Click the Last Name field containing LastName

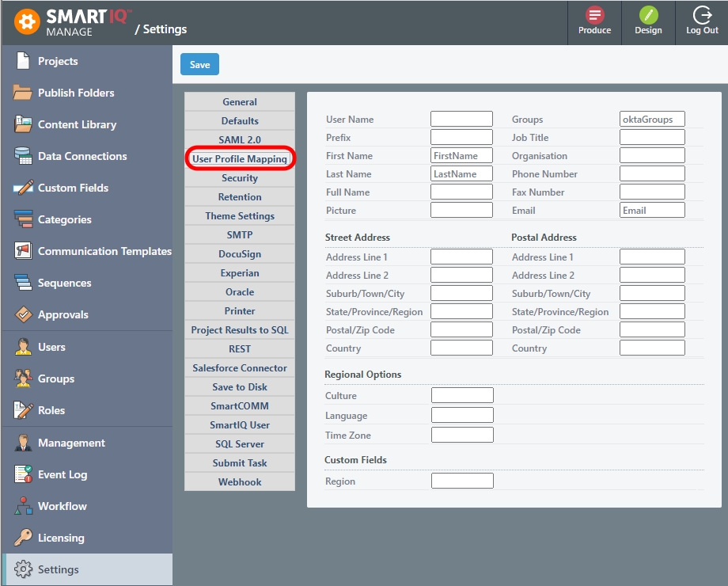(x=461, y=173)
